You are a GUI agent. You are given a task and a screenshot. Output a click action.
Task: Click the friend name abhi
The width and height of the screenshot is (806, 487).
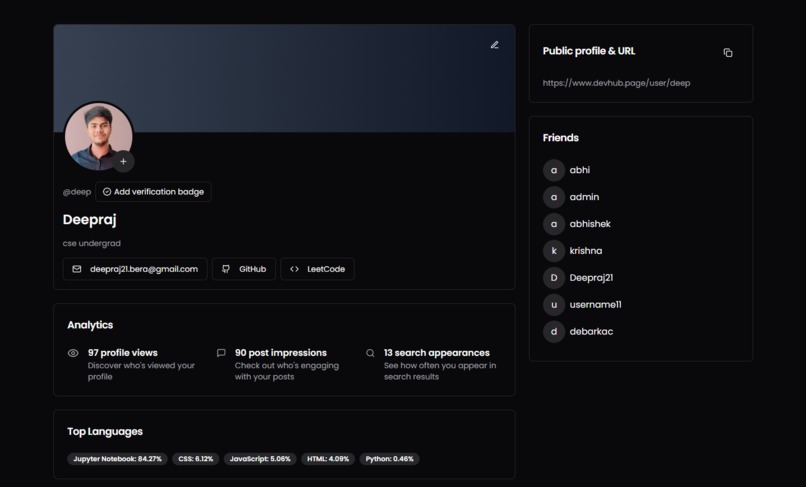[579, 170]
